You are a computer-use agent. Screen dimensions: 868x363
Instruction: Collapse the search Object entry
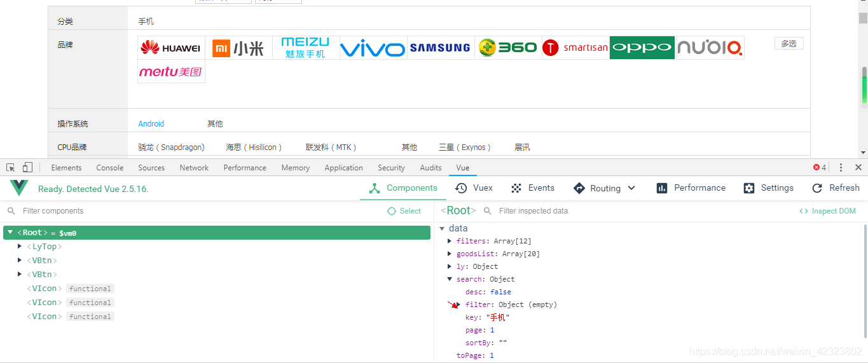(450, 279)
